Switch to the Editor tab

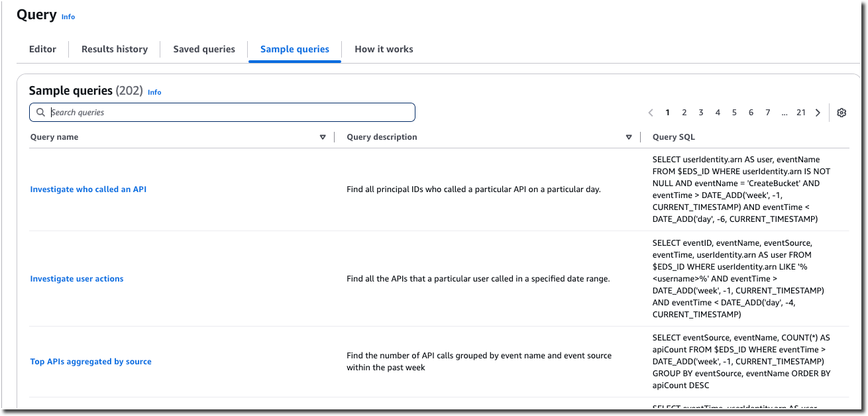(42, 49)
